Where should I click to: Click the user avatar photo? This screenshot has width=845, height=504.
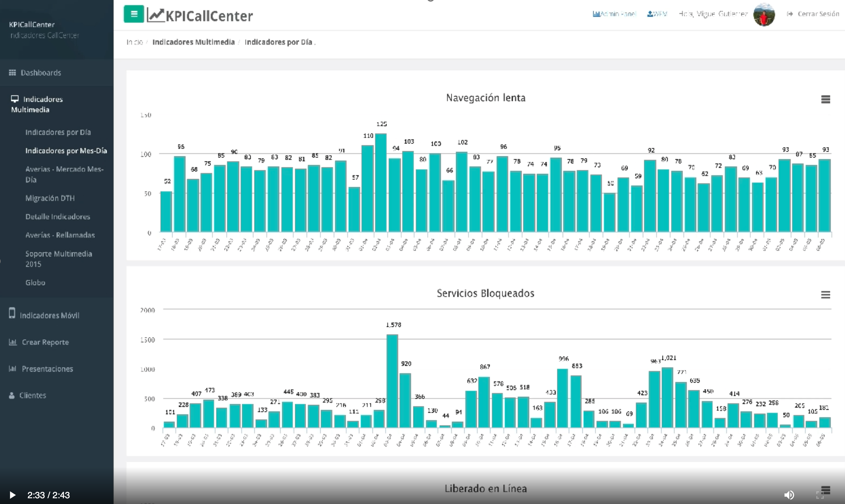point(764,14)
